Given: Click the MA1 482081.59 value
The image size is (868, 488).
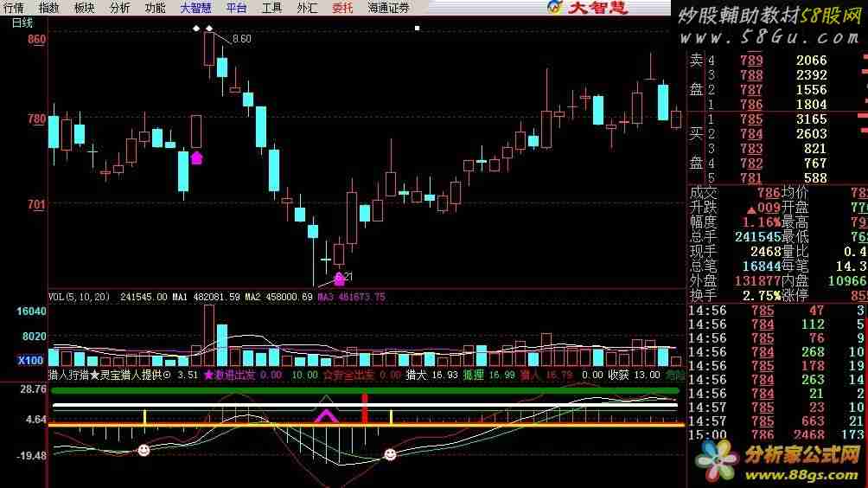Looking at the screenshot, I should (206, 297).
